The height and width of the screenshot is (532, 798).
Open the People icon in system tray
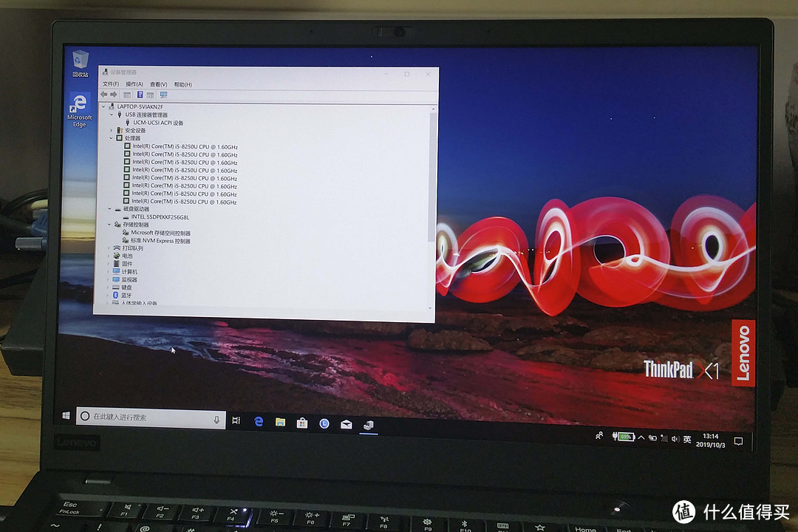[x=599, y=435]
